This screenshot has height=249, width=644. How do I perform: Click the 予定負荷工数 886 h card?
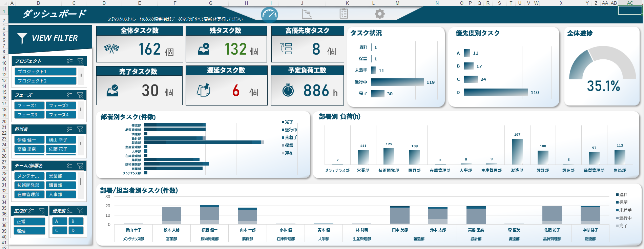pos(307,85)
